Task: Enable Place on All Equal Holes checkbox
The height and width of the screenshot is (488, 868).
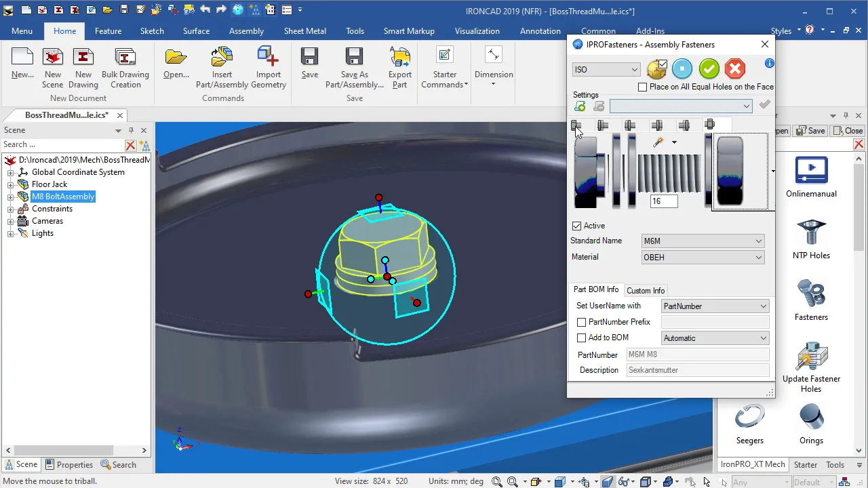Action: pyautogui.click(x=643, y=87)
